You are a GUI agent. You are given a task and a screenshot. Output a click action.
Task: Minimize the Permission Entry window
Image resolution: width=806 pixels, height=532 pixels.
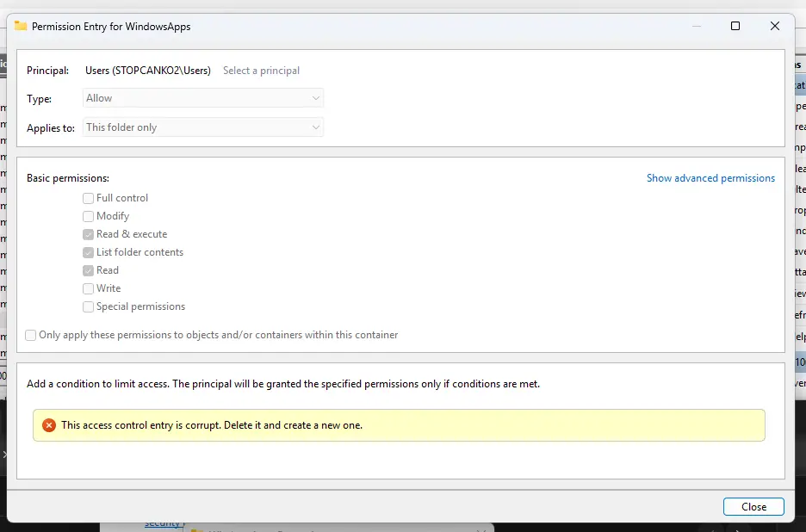pos(696,26)
